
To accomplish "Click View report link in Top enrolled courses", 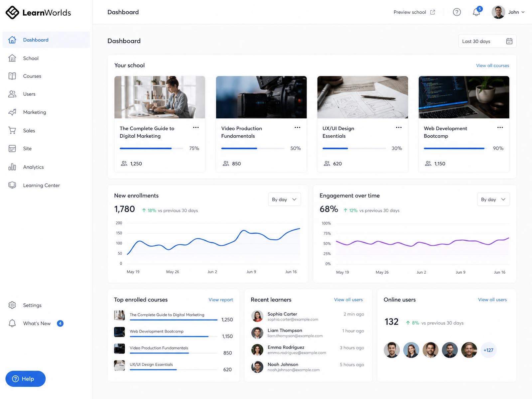I will point(221,300).
